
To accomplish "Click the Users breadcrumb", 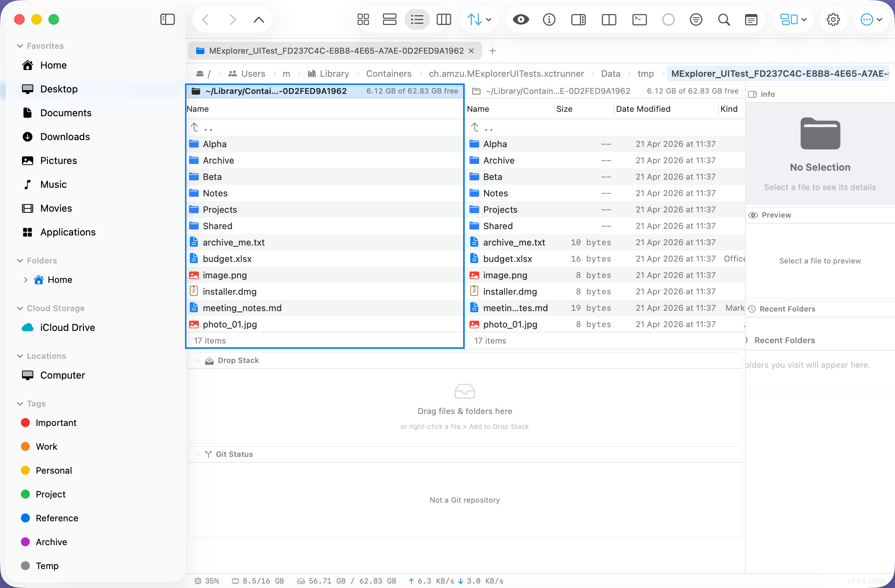I will [247, 74].
